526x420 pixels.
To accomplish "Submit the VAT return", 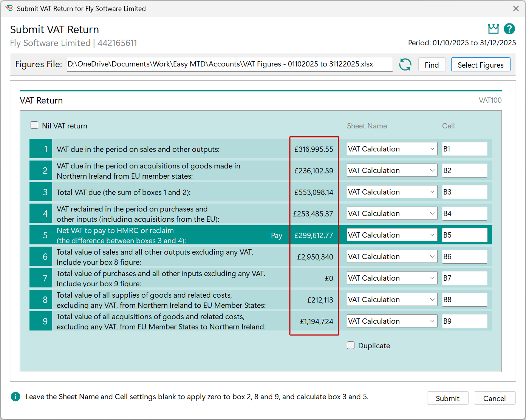I will coord(447,398).
